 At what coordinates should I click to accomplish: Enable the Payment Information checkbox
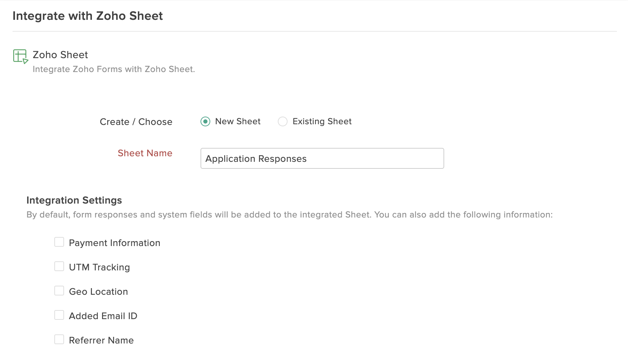pyautogui.click(x=59, y=242)
